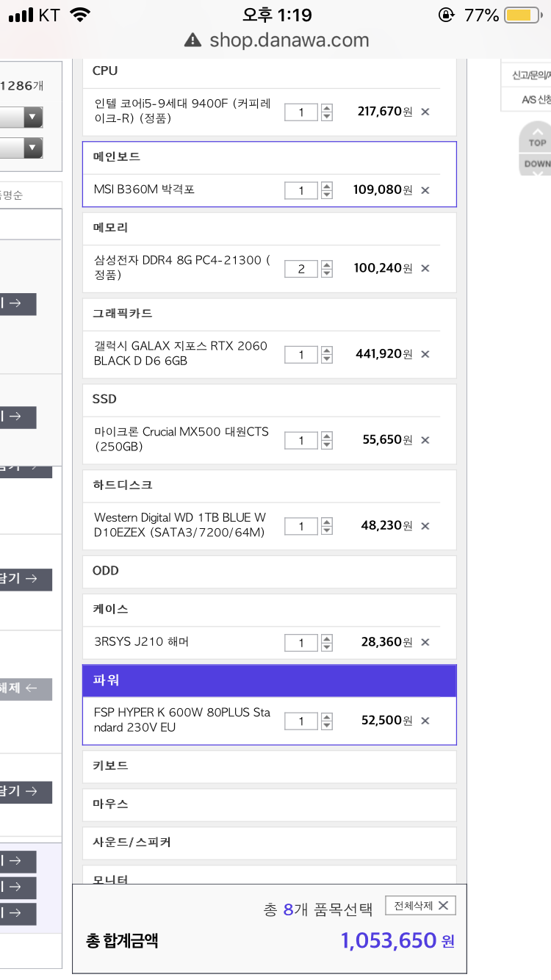Remove the 3RSYS J210 case item
This screenshot has width=551, height=980.
pos(425,642)
